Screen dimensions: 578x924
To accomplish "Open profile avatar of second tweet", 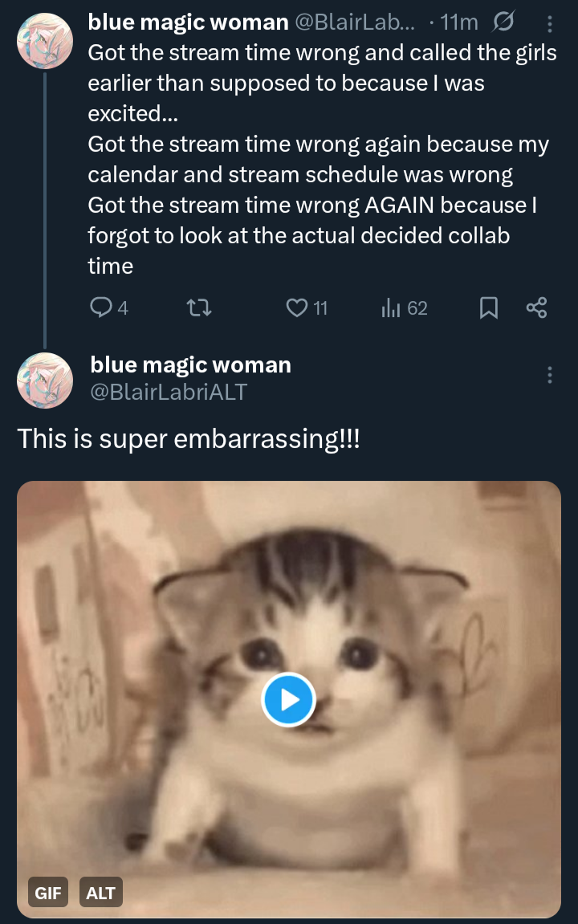I will (x=45, y=381).
